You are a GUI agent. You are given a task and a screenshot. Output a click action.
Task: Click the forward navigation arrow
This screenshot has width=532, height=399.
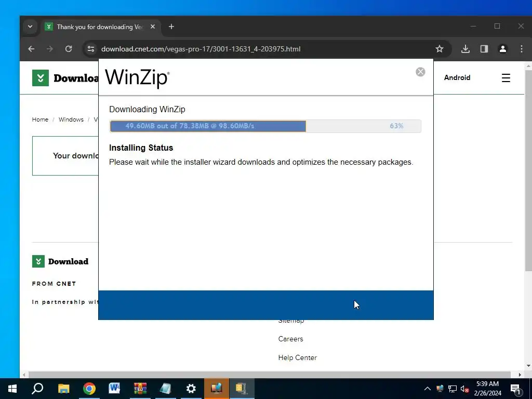coord(50,49)
